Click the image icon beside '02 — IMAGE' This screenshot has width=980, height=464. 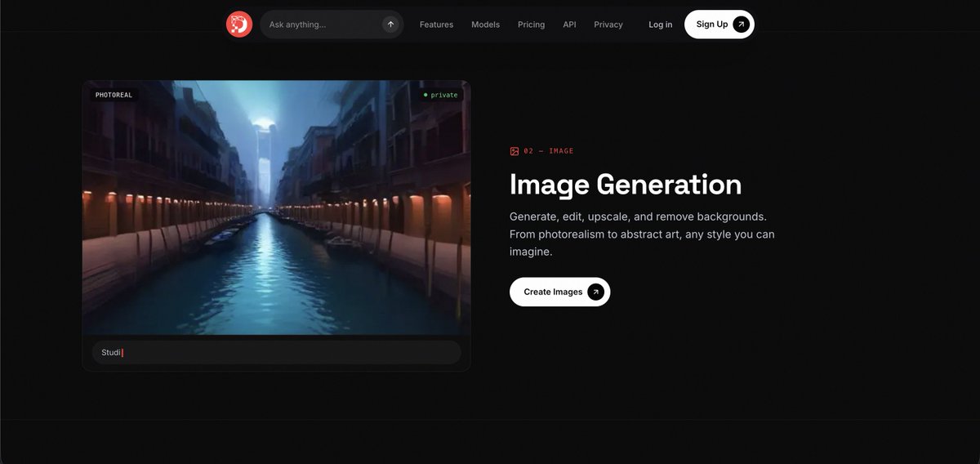514,151
